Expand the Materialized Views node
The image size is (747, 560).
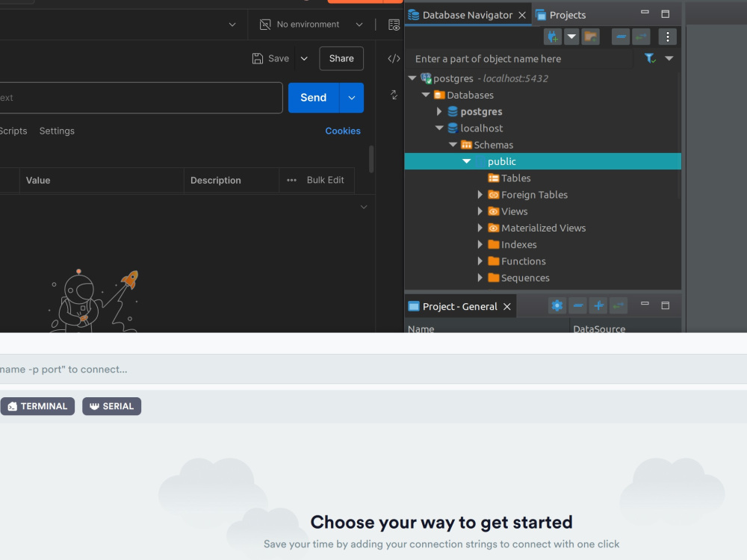pyautogui.click(x=480, y=228)
